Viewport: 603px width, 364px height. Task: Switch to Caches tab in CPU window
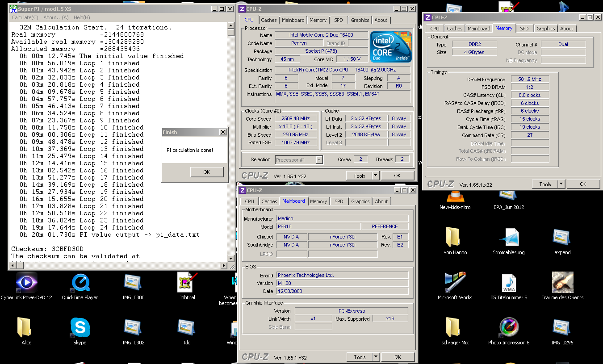(x=269, y=20)
